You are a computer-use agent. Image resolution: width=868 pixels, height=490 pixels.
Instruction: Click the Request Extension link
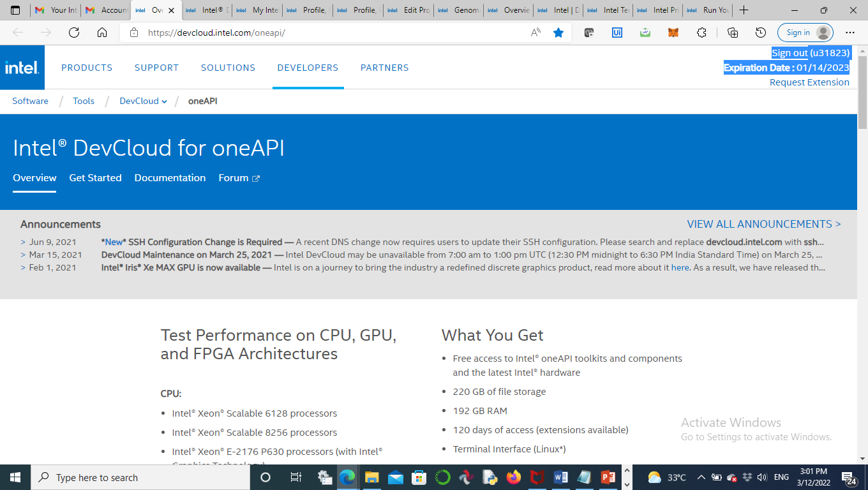(809, 82)
